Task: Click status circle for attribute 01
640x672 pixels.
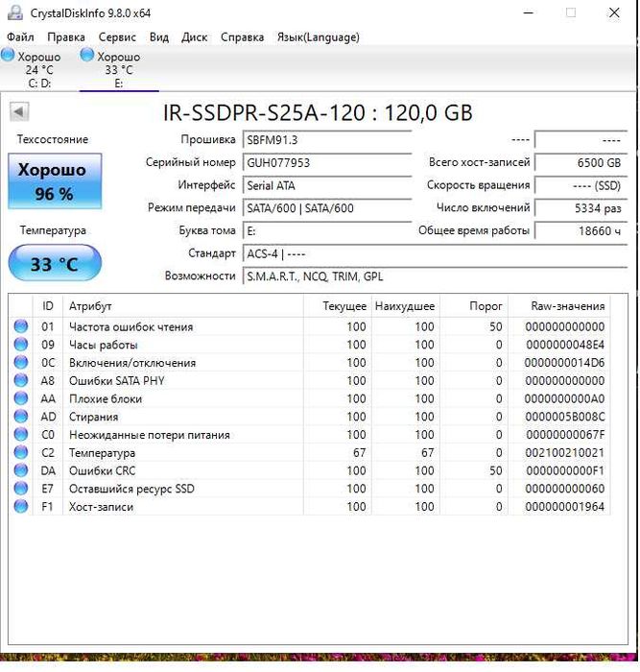Action: 21,326
